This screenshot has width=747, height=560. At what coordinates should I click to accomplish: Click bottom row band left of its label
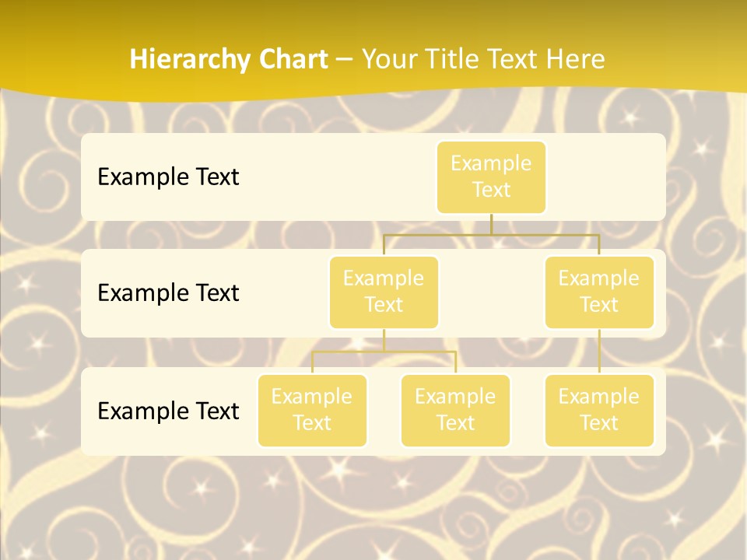tap(89, 411)
